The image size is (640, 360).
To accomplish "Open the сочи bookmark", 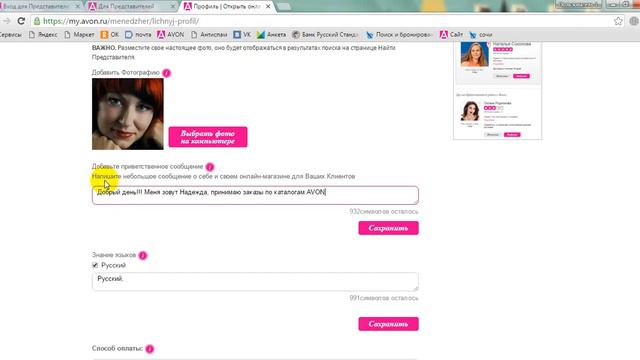I will coord(481,35).
